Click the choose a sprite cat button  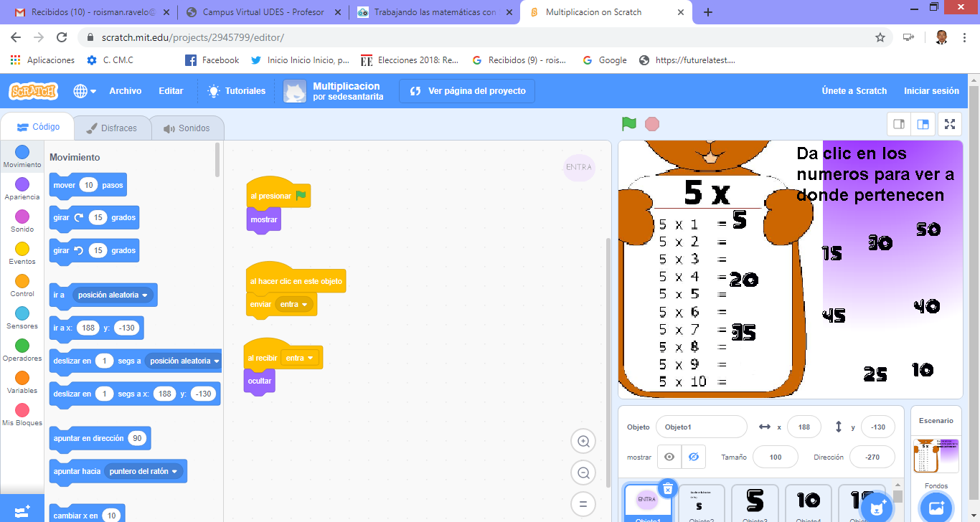click(x=876, y=508)
